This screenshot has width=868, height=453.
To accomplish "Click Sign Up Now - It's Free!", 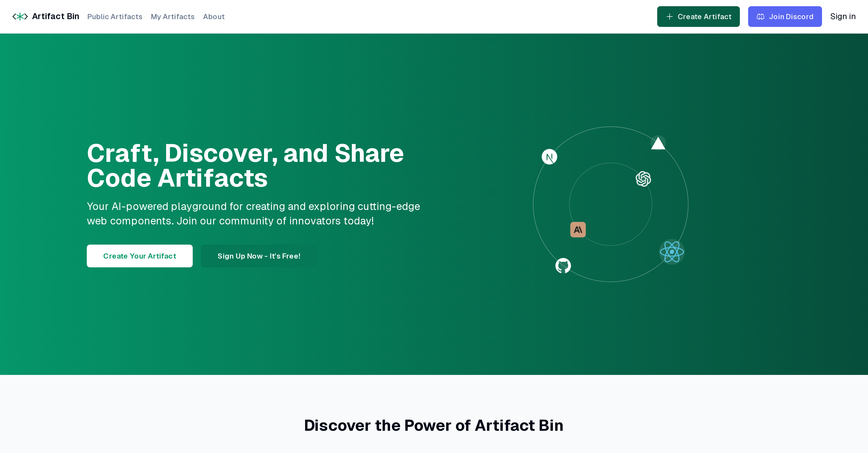I will 259,256.
